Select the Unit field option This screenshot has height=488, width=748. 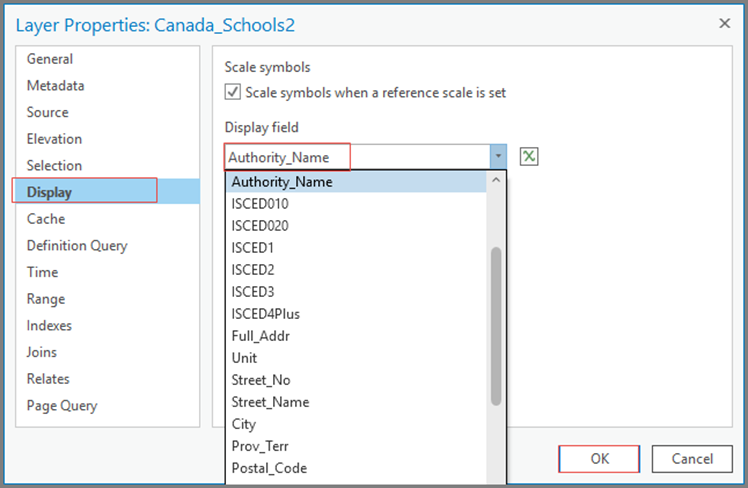[x=356, y=358]
